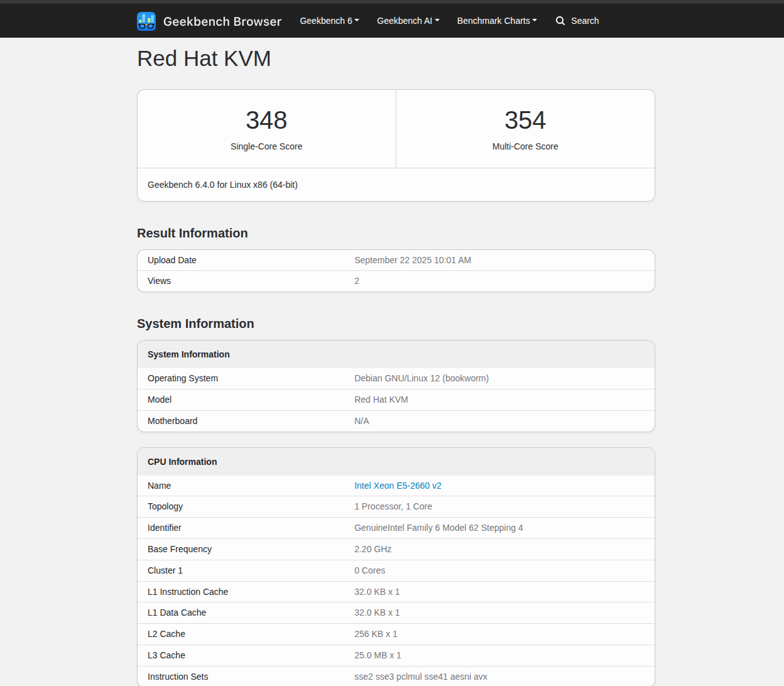Click the Operating System label
Viewport: 784px width, 686px height.
(183, 378)
